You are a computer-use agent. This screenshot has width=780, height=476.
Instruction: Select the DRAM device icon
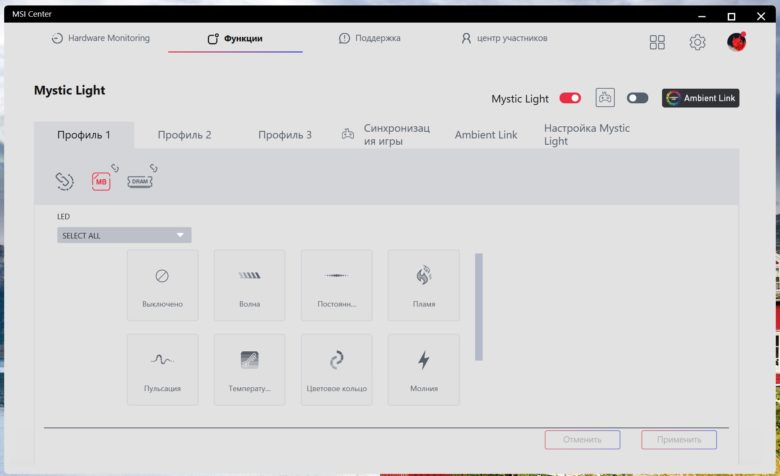click(x=140, y=182)
